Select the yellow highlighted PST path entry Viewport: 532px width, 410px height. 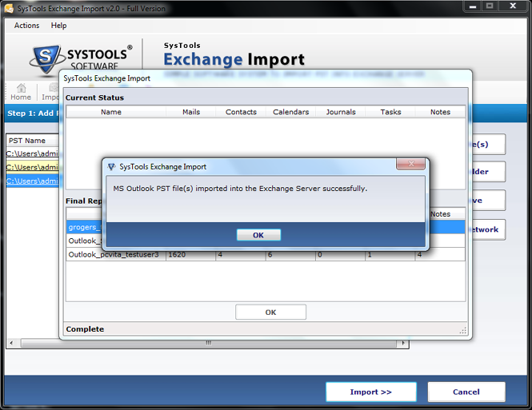33,167
